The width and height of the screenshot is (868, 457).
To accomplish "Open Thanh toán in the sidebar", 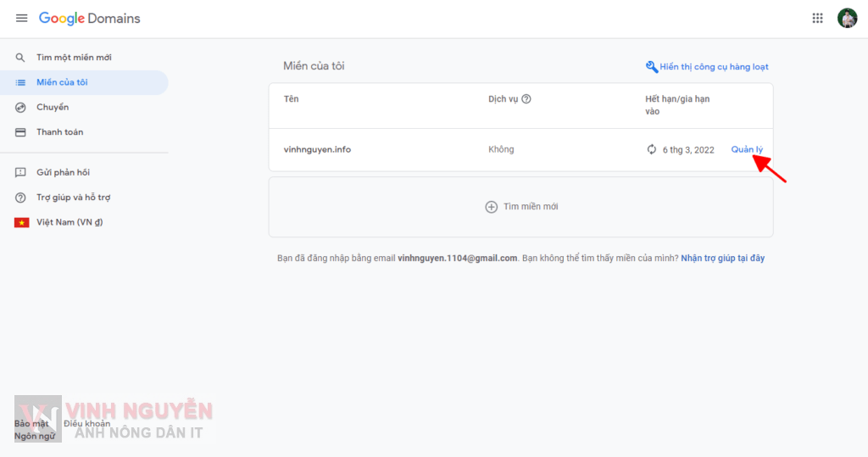I will click(59, 132).
